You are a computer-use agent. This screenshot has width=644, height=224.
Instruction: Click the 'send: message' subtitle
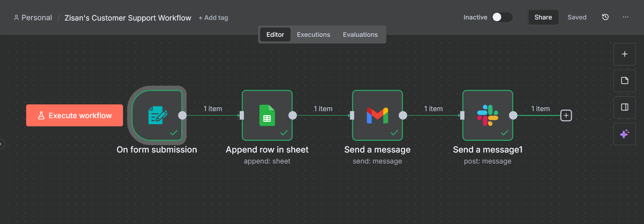click(377, 161)
